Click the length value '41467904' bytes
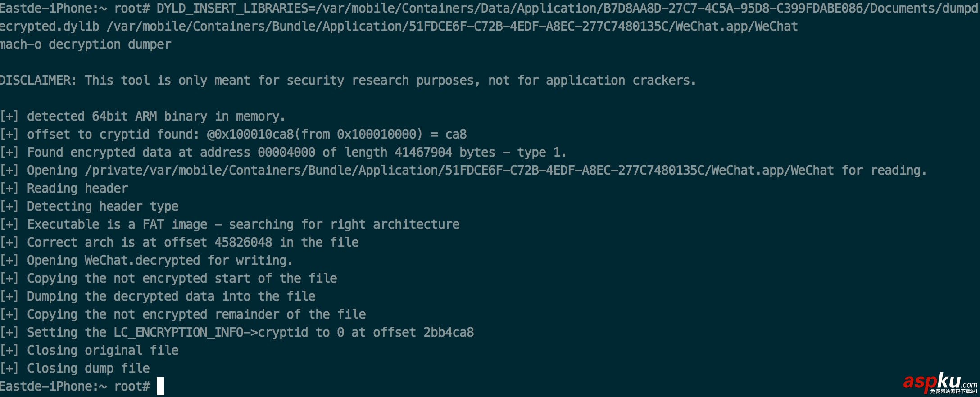Image resolution: width=980 pixels, height=397 pixels. [423, 153]
